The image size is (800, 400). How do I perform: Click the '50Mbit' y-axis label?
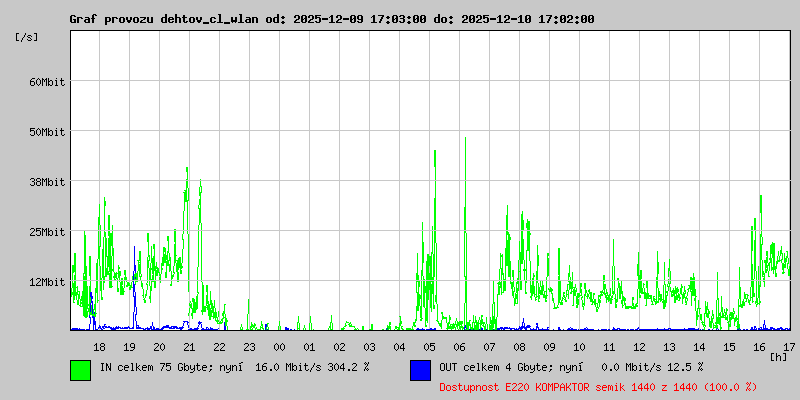coord(47,132)
